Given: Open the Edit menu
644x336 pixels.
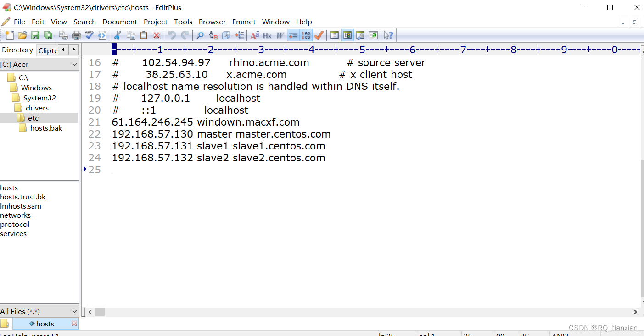Looking at the screenshot, I should (x=38, y=22).
